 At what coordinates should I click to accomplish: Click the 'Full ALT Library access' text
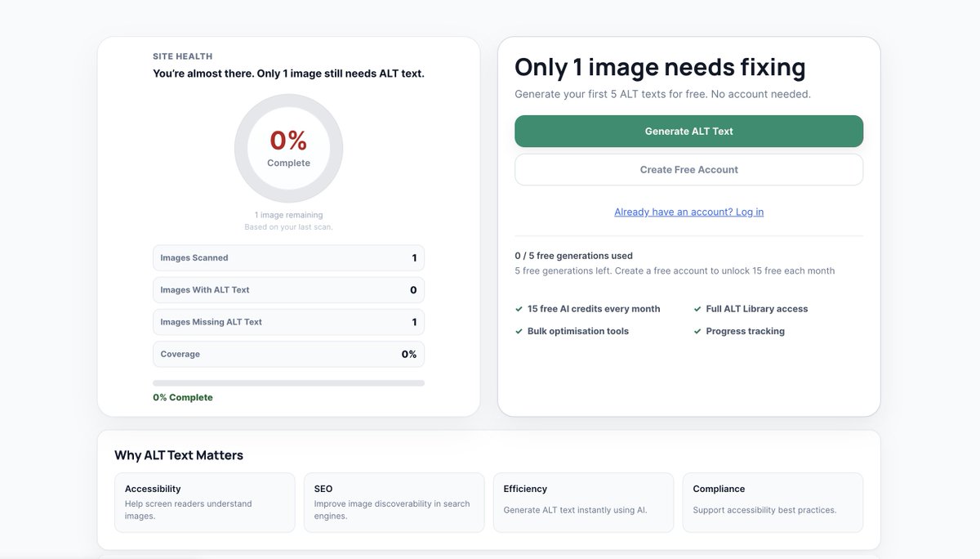757,309
